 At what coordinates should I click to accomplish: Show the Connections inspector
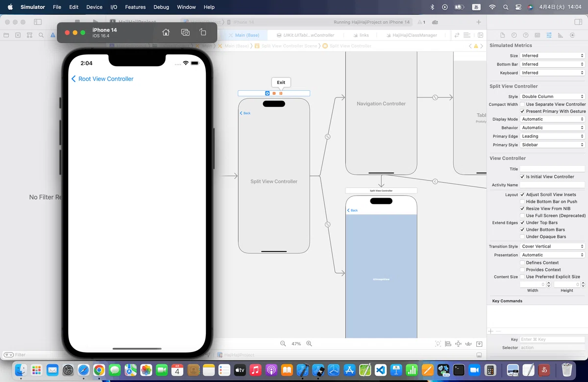(x=572, y=35)
